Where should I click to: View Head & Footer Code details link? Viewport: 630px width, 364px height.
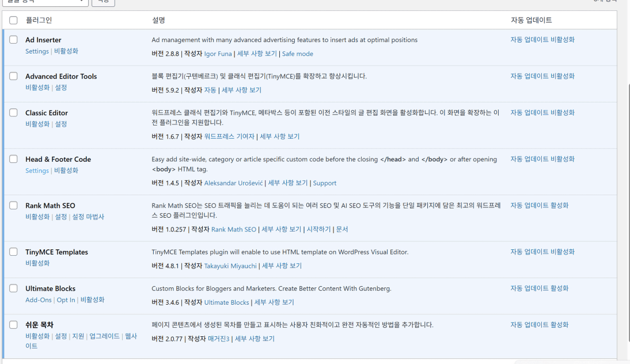288,183
